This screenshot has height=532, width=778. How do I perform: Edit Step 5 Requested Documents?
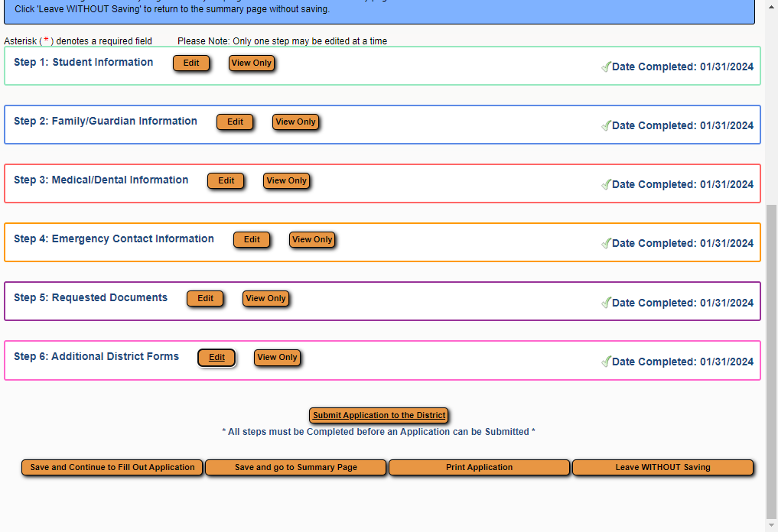(x=205, y=298)
